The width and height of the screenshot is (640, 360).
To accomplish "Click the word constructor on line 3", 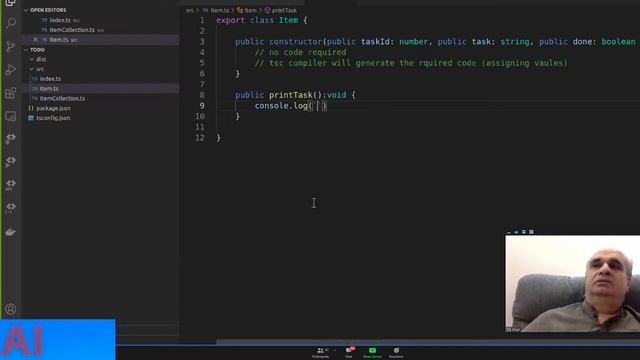I will 296,42.
